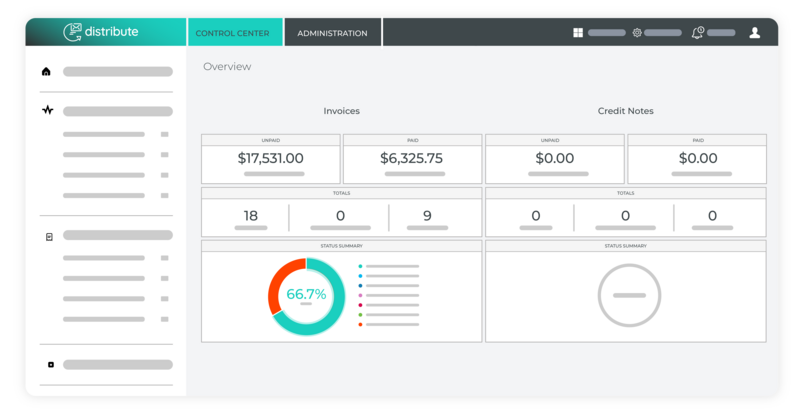This screenshot has height=417, width=800.
Task: Click the invoice total showing 9
Action: pyautogui.click(x=427, y=216)
